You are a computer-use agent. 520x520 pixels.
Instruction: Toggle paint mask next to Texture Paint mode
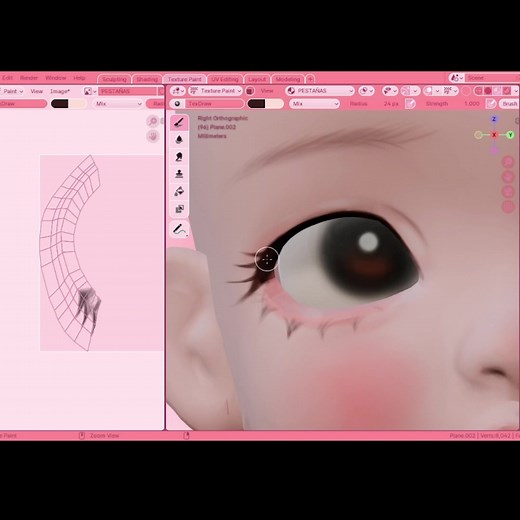click(x=250, y=91)
